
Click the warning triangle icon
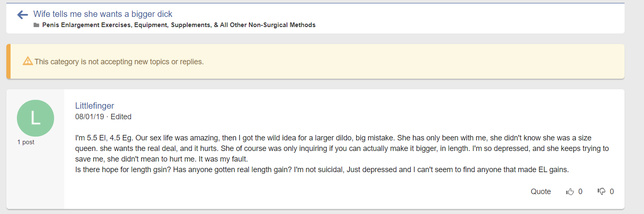28,61
